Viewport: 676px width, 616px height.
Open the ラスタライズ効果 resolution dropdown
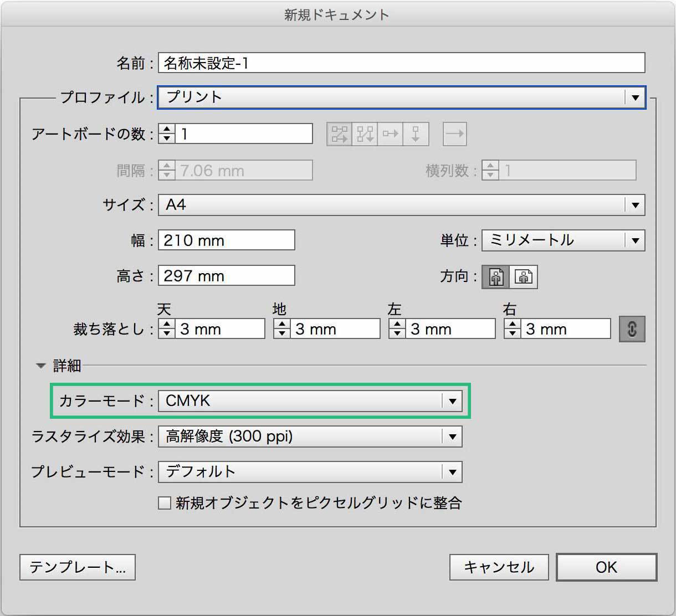coord(453,437)
